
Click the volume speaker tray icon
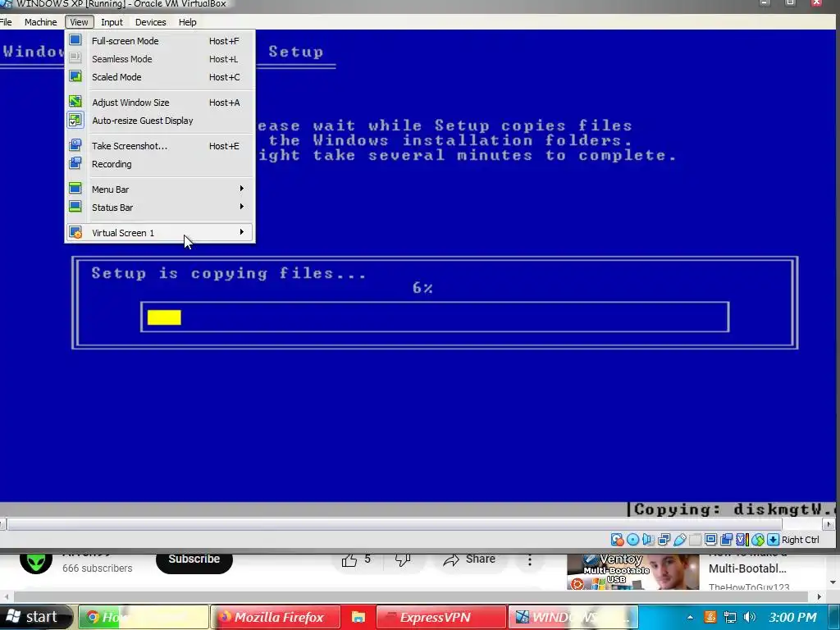[750, 617]
